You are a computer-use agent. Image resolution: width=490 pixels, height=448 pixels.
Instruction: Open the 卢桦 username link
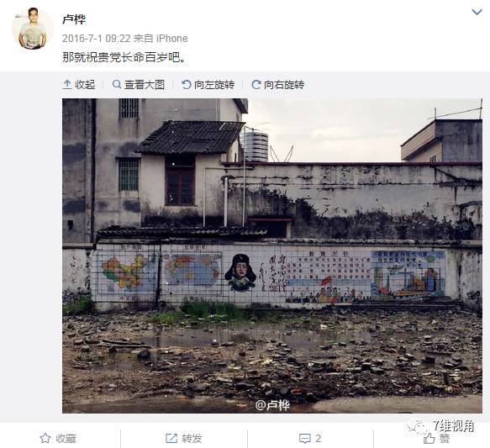point(74,19)
